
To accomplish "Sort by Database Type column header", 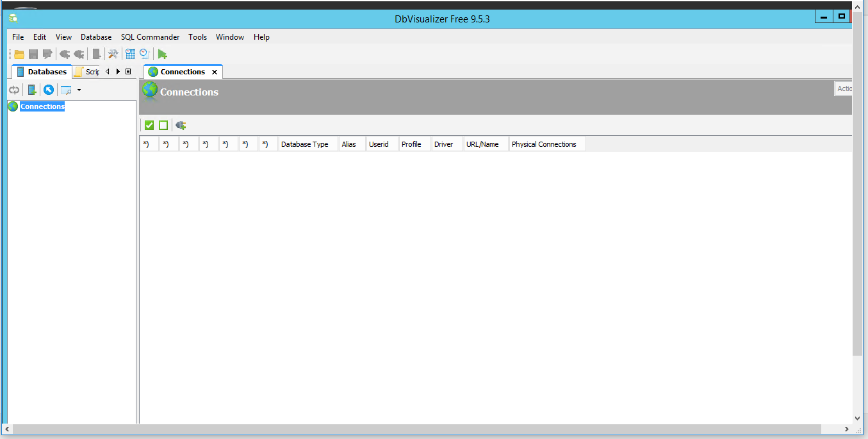I will [x=305, y=144].
